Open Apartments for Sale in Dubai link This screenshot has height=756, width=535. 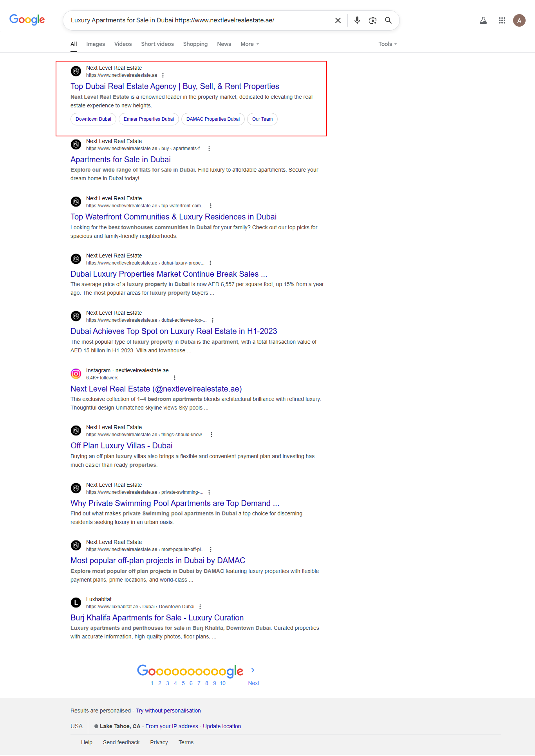121,160
